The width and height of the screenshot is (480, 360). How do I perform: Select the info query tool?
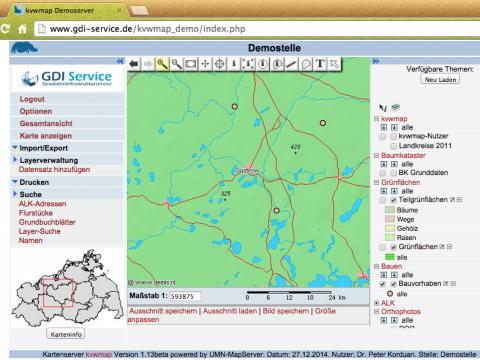click(x=234, y=64)
